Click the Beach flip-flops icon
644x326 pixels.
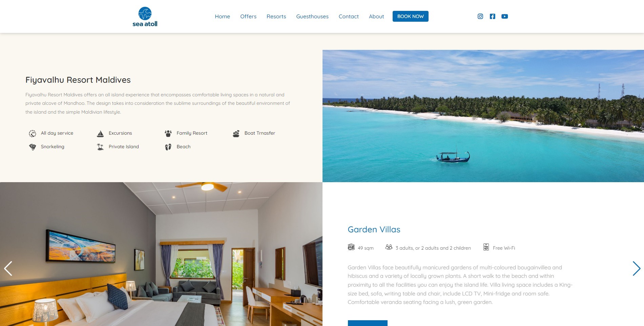coord(168,147)
